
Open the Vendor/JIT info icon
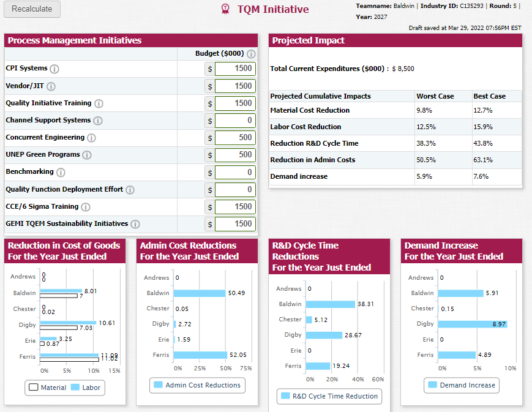click(51, 86)
